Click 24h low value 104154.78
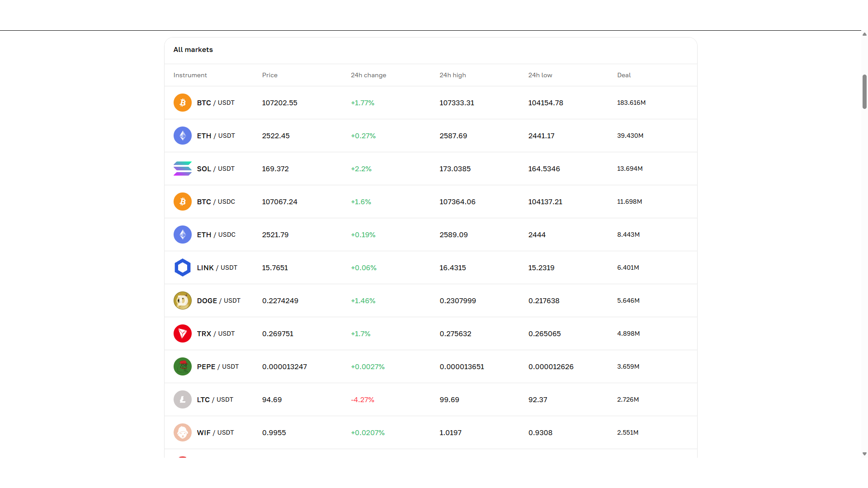Viewport: 868px width, 488px height. point(546,103)
